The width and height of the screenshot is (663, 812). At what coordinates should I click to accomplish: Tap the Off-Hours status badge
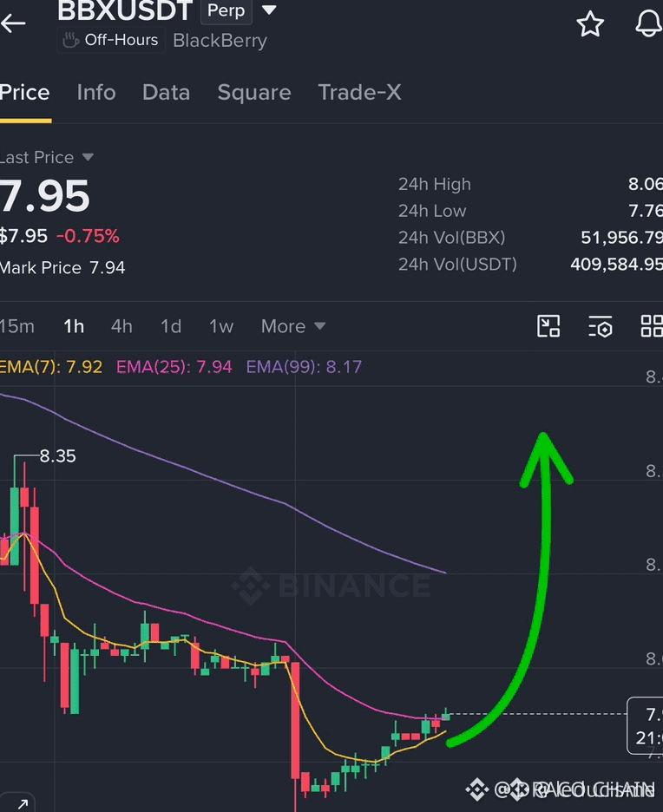111,40
